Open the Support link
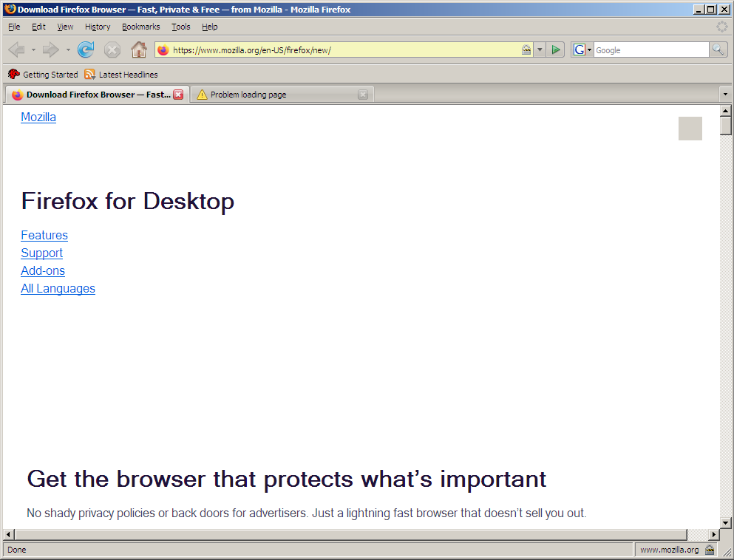The height and width of the screenshot is (560, 734). [x=41, y=253]
